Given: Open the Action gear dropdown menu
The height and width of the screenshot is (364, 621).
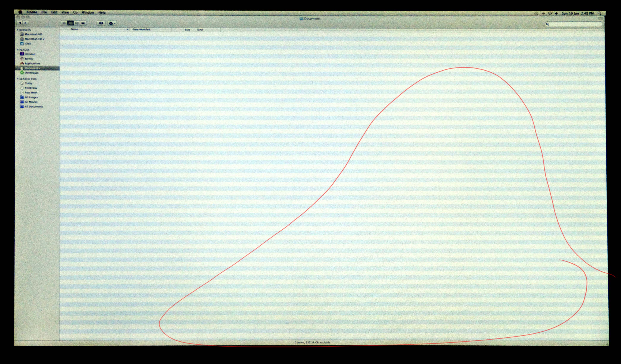Looking at the screenshot, I should (112, 23).
